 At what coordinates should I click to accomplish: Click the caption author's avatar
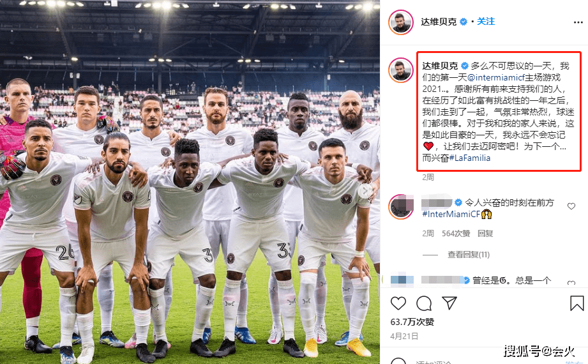pos(400,70)
